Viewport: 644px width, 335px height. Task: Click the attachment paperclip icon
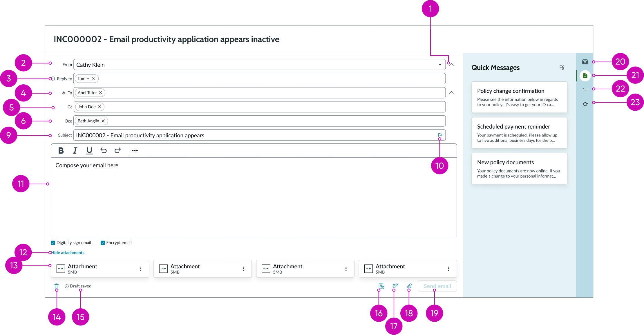click(x=409, y=286)
